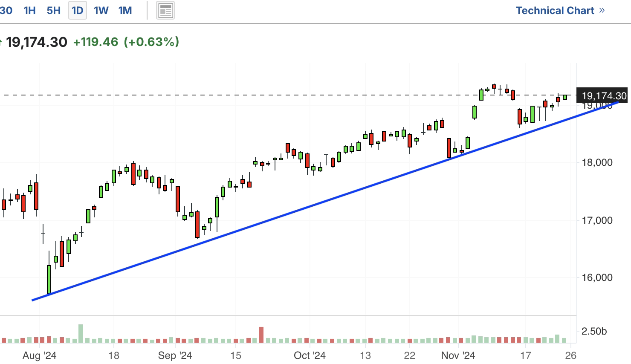Click the double chevron beside Technical Chart
The width and height of the screenshot is (631, 364).
click(x=602, y=10)
